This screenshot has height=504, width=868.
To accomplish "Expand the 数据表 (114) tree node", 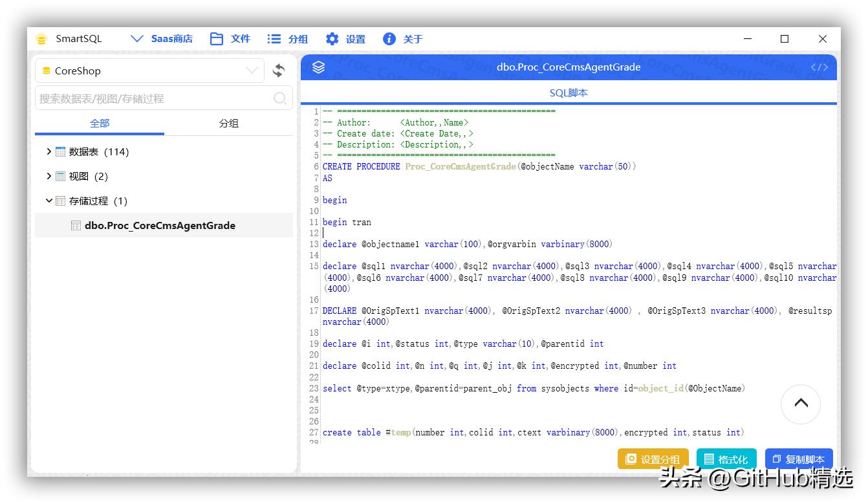I will [x=49, y=151].
